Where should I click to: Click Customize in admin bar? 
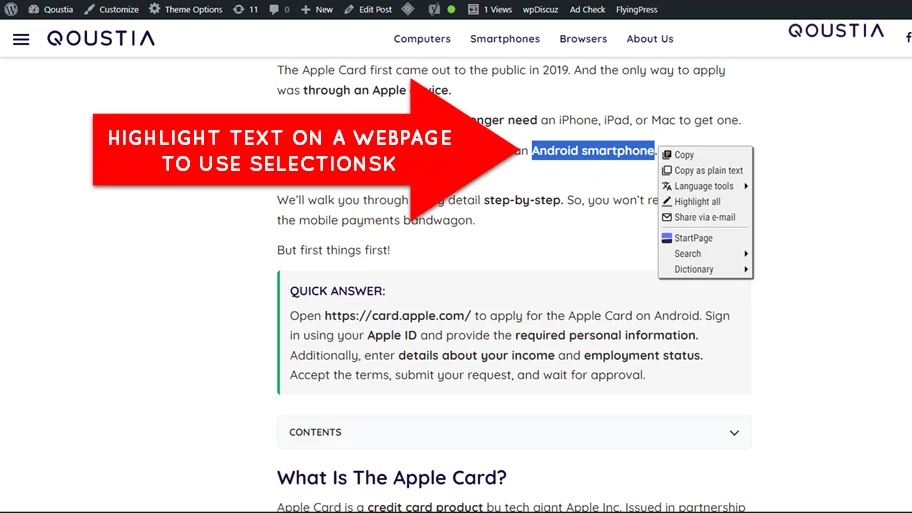pos(111,9)
